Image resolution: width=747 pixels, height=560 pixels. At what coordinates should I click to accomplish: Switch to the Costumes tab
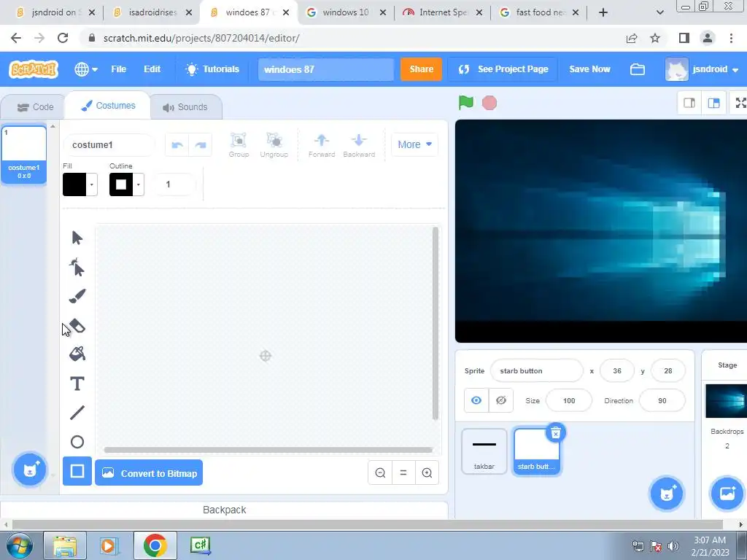108,106
